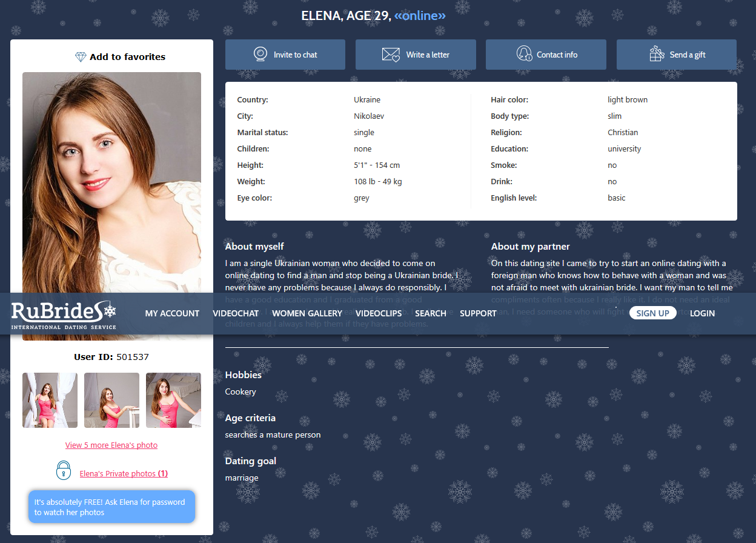Click the diamond icon next to Add to favorites
The width and height of the screenshot is (756, 543).
point(79,56)
